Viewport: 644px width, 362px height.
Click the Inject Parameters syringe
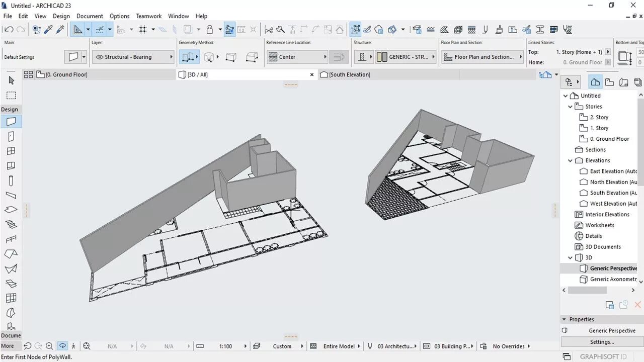point(60,30)
